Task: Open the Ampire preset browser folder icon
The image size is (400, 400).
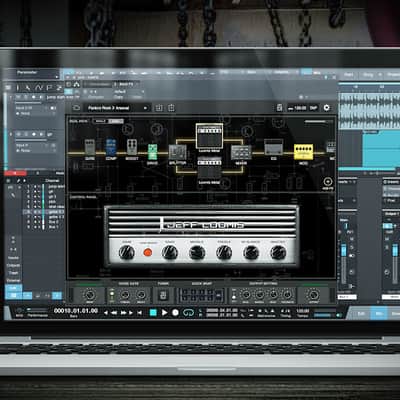Action: pyautogui.click(x=76, y=108)
